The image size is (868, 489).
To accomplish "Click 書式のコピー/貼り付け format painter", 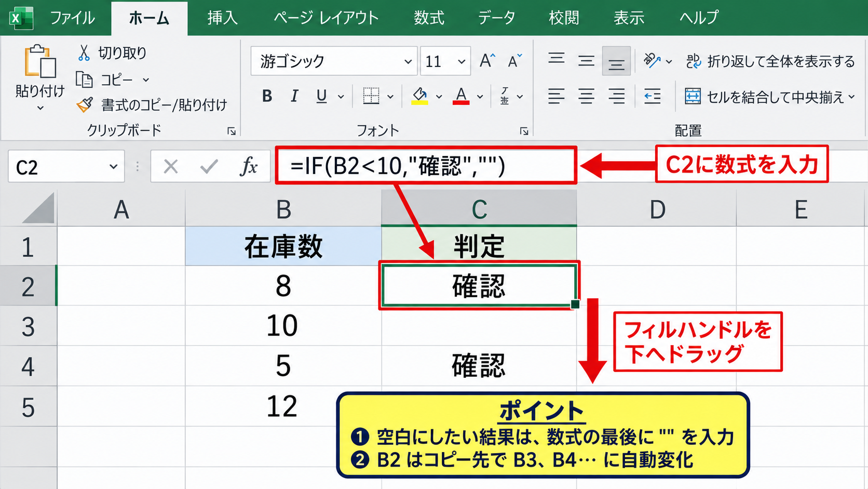I will point(152,105).
